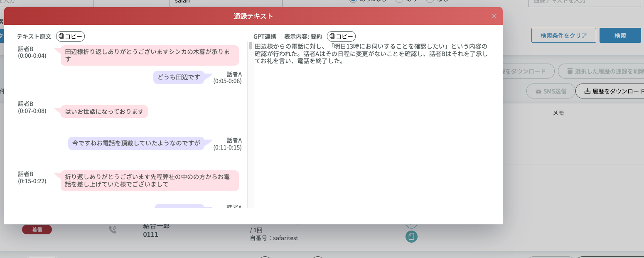The image size is (644, 258).
Task: Click the bubble starting with 今ですねお電話
Action: coord(136,143)
